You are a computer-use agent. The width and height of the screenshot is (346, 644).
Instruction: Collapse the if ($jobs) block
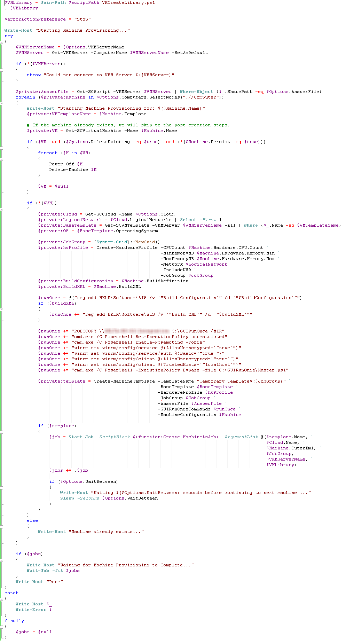(2, 560)
